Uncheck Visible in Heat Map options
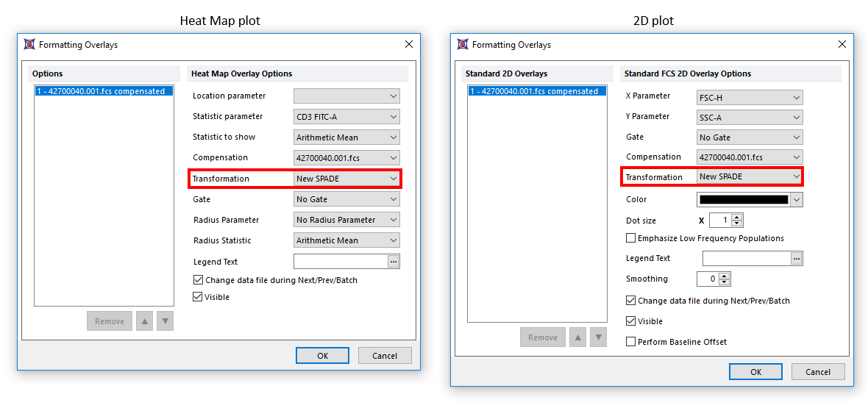 [198, 297]
